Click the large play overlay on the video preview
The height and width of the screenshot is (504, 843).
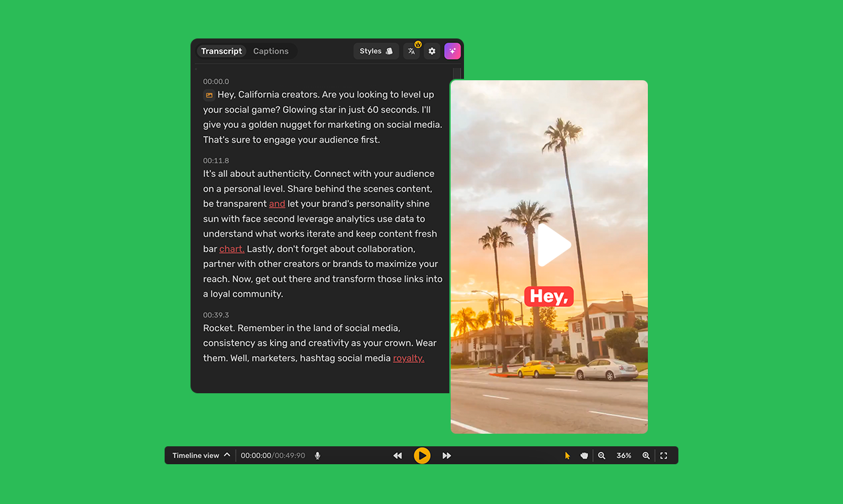pyautogui.click(x=551, y=245)
